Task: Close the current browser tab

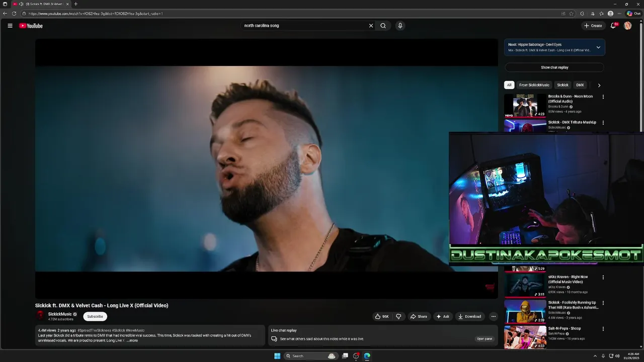Action: pyautogui.click(x=67, y=4)
